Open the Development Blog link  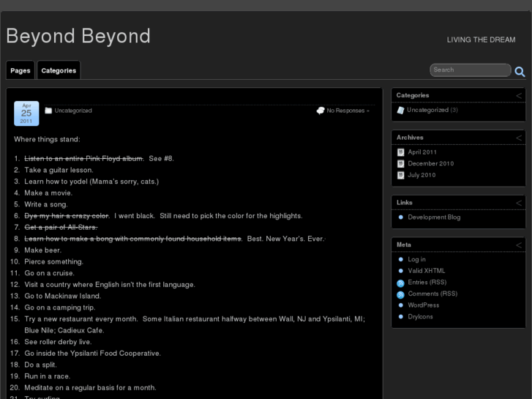(x=434, y=217)
